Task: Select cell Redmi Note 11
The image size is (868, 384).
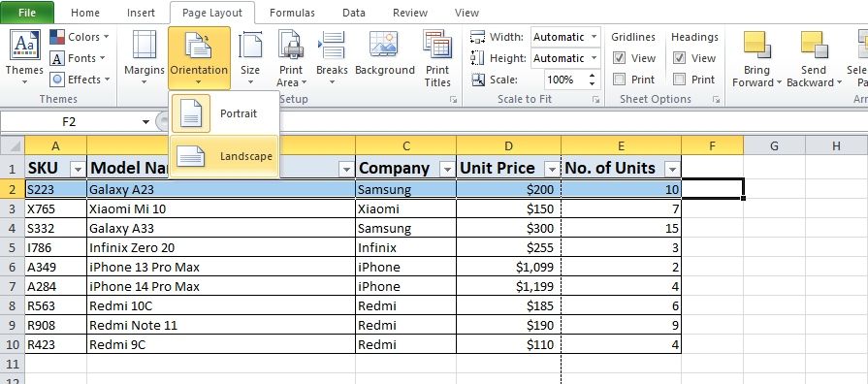Action: coord(221,325)
